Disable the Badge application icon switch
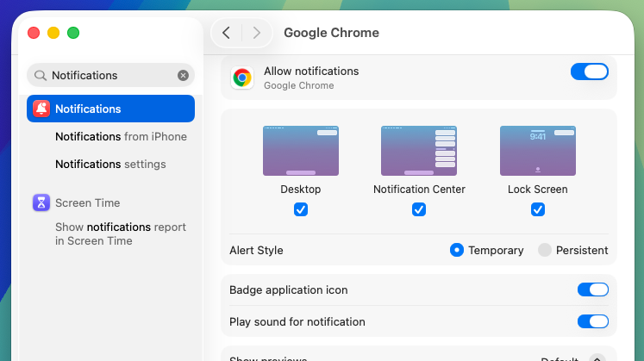The image size is (644, 361). [x=593, y=289]
